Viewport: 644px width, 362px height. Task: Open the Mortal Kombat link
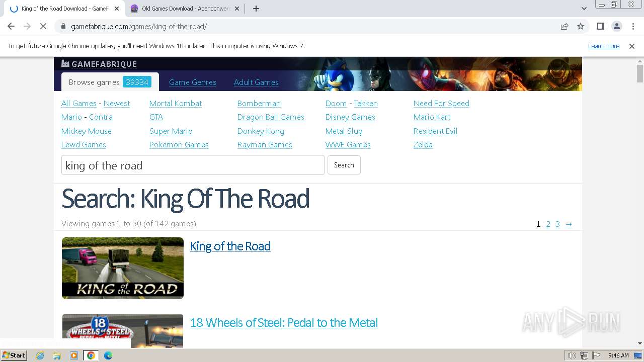pyautogui.click(x=176, y=103)
